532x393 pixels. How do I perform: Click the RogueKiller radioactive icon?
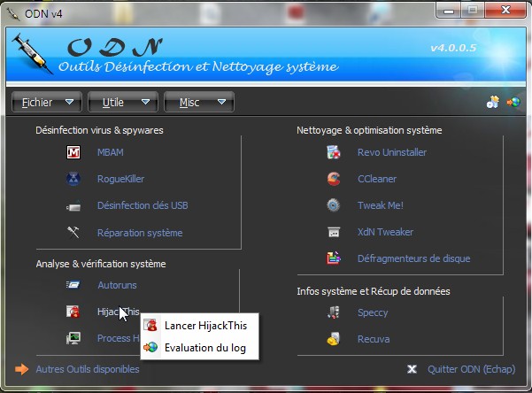click(x=73, y=179)
